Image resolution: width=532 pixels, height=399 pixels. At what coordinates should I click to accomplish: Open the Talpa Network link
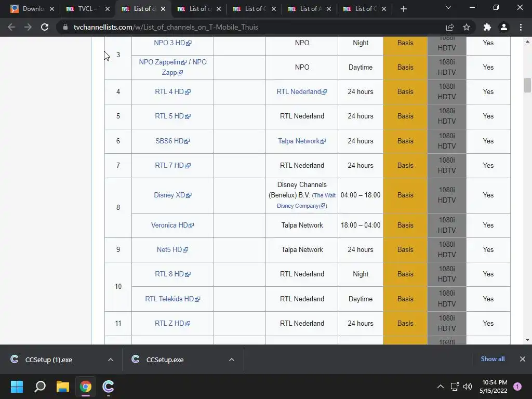302,141
